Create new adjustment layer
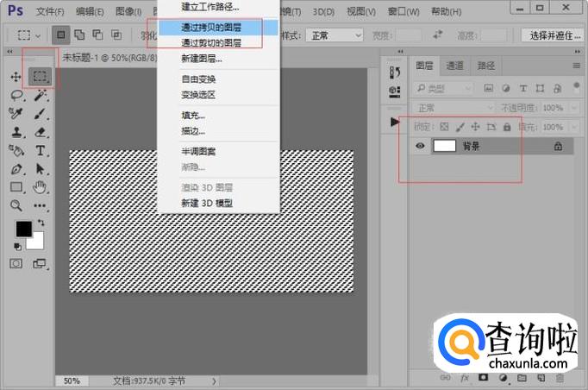Screen dimensions: 588x390 pos(503,378)
